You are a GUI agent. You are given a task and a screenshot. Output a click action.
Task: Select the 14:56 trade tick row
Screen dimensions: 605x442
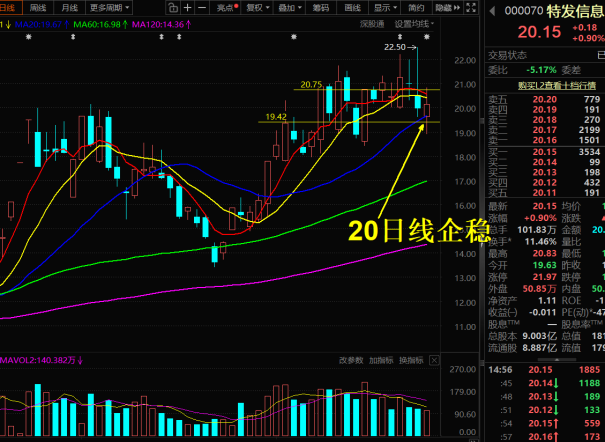click(x=545, y=369)
